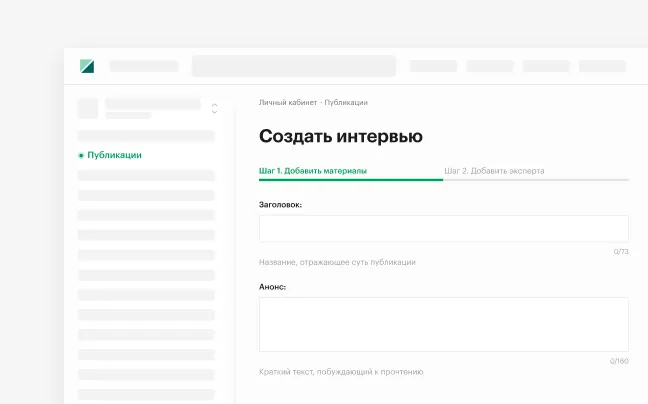The height and width of the screenshot is (404, 648).
Task: Click hint text Название, отражающее суть публикации
Action: coord(337,262)
